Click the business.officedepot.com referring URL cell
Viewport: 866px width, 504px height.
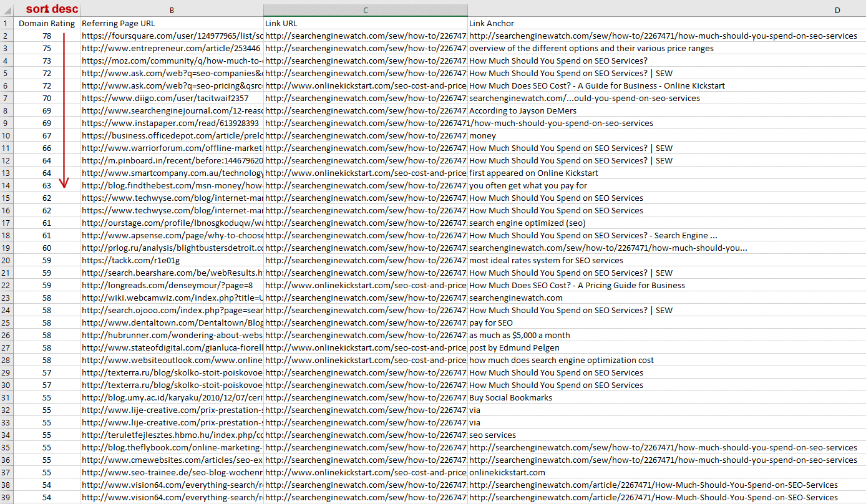click(x=172, y=135)
